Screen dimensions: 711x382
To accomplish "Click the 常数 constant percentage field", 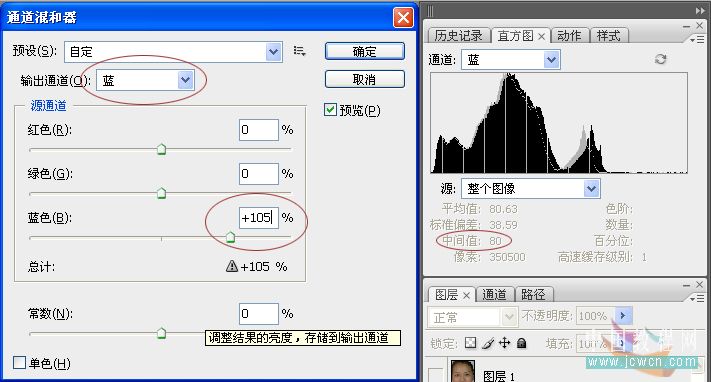I will point(258,313).
